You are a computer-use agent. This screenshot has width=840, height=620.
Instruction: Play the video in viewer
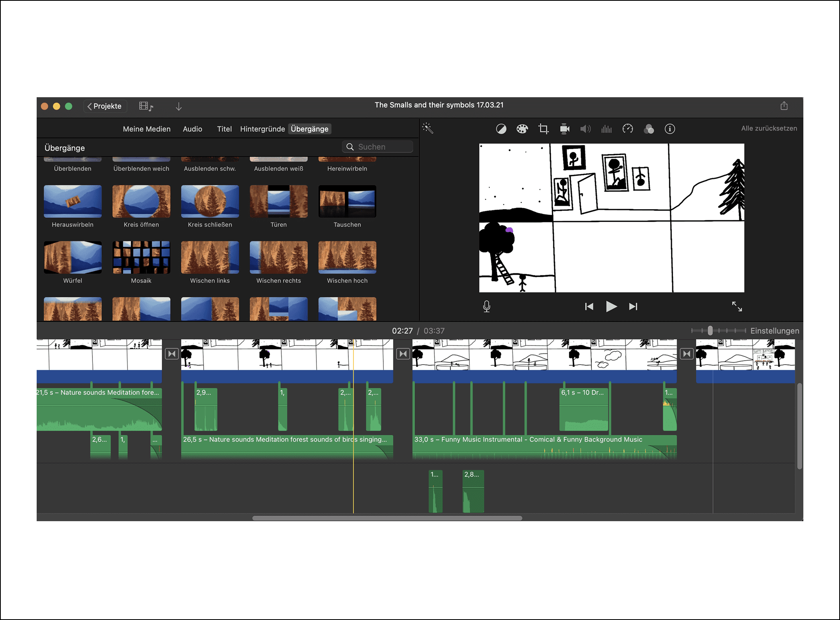[611, 306]
